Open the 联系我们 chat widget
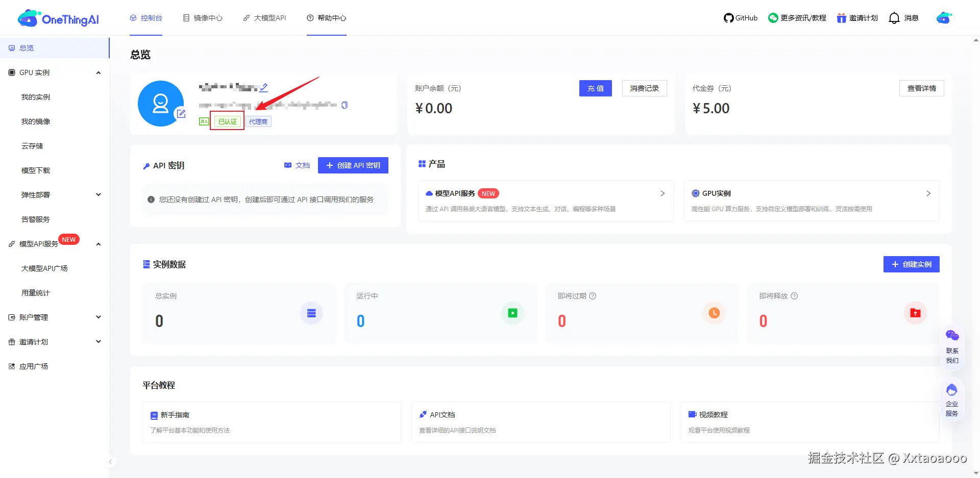This screenshot has width=980, height=478. [x=952, y=347]
